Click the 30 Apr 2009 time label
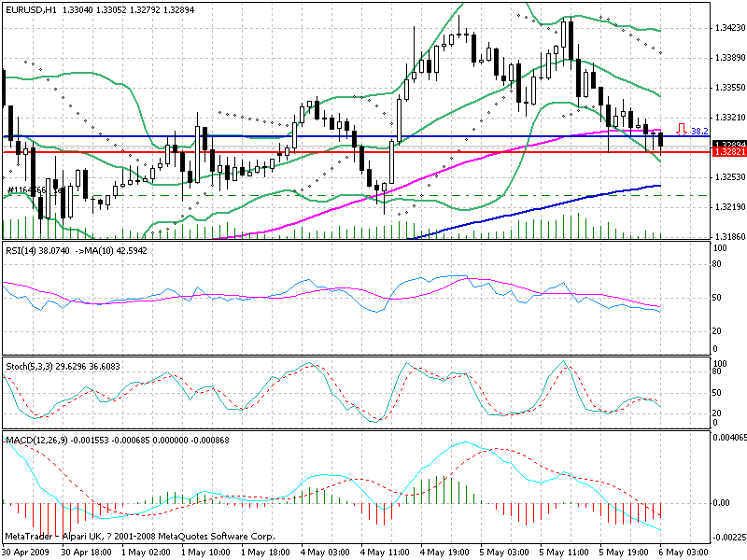 pyautogui.click(x=24, y=553)
